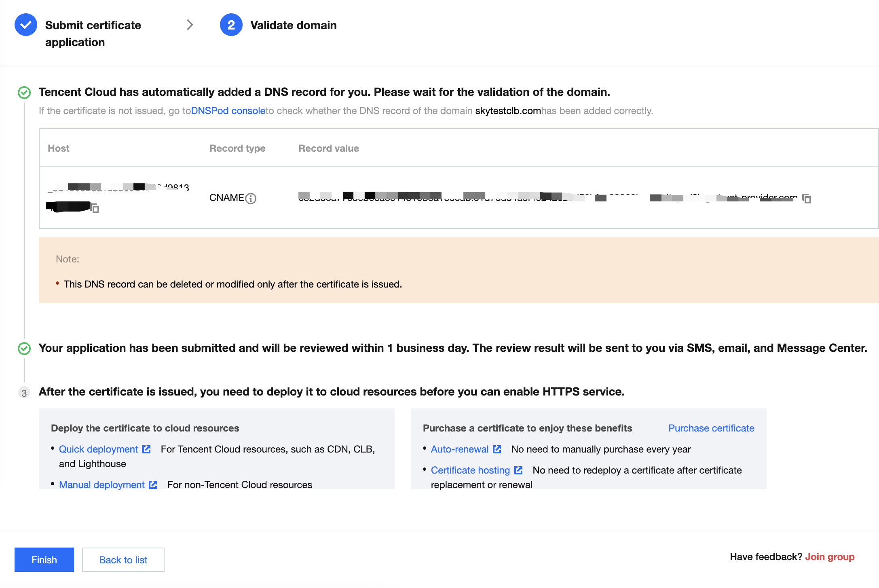Image resolution: width=879 pixels, height=588 pixels.
Task: Open the Quick deployment link
Action: tap(98, 449)
